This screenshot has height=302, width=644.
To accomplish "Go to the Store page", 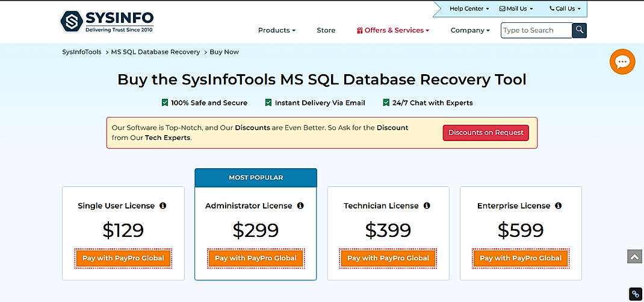I will (326, 30).
